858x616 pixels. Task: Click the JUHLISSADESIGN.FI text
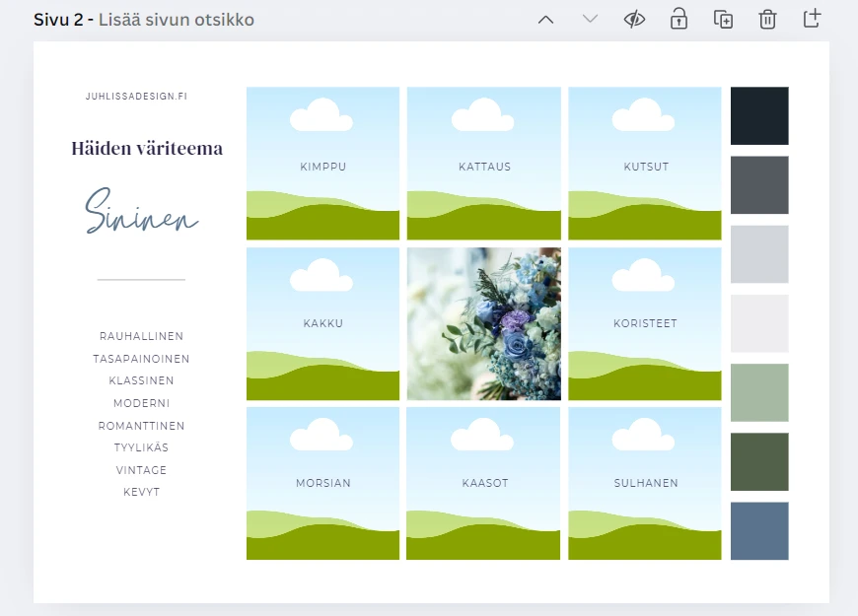point(142,96)
